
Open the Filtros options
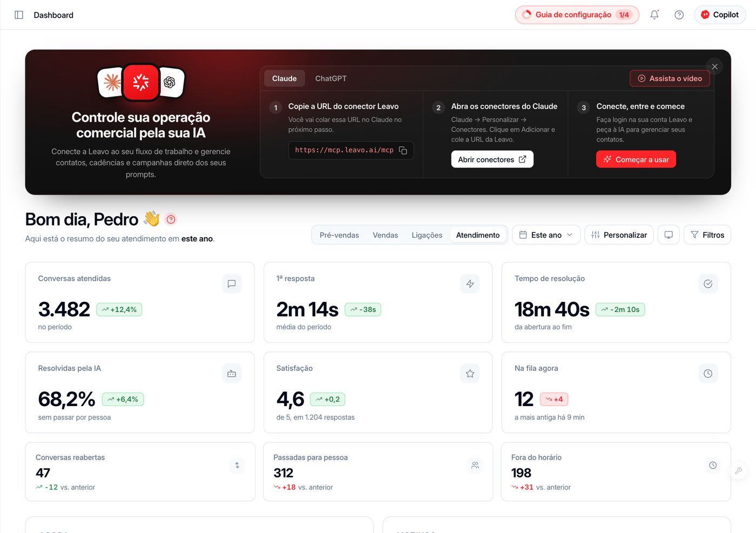click(707, 235)
